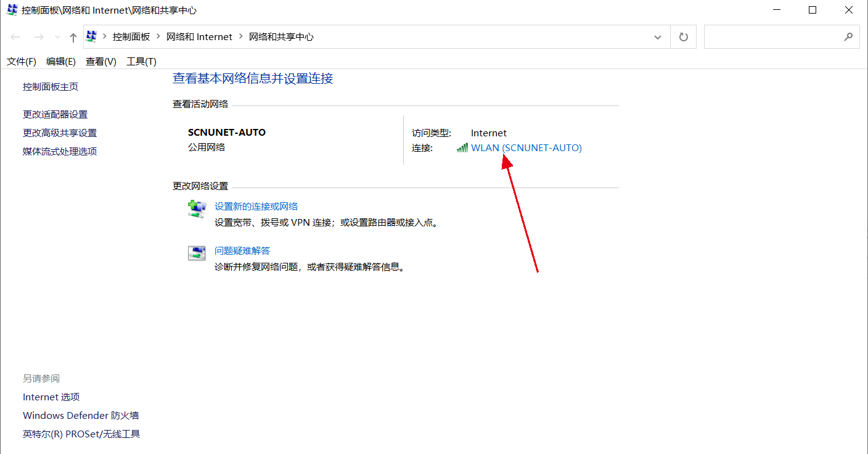Open the 编辑(E) menu
This screenshot has width=868, height=454.
[61, 62]
